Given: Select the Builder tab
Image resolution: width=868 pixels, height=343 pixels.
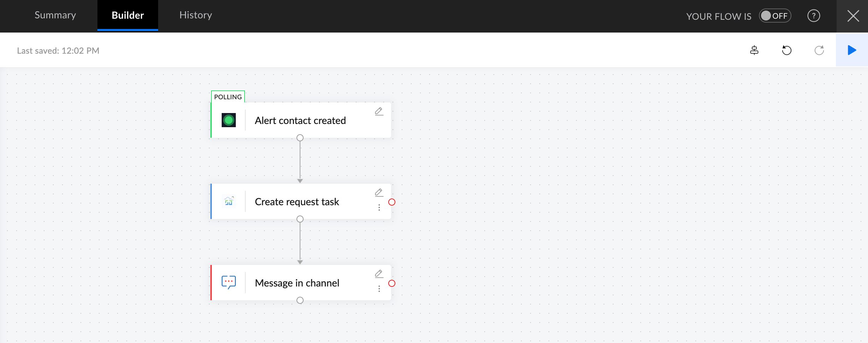Looking at the screenshot, I should (x=127, y=15).
